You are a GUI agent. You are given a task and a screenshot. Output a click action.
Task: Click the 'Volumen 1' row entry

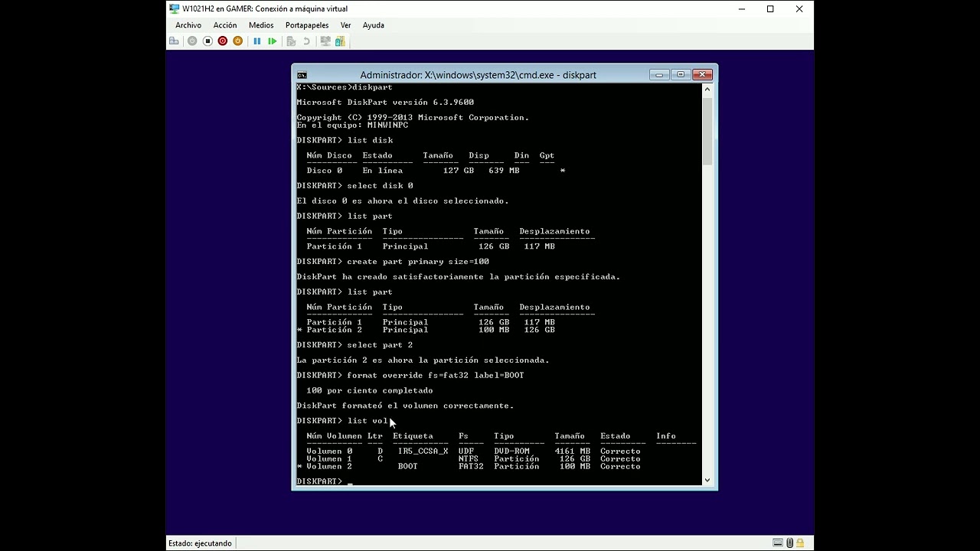(x=329, y=459)
